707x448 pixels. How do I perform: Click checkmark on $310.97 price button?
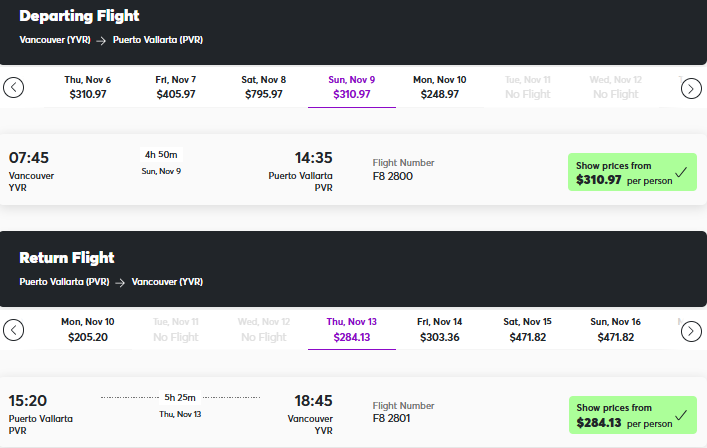pyautogui.click(x=680, y=172)
